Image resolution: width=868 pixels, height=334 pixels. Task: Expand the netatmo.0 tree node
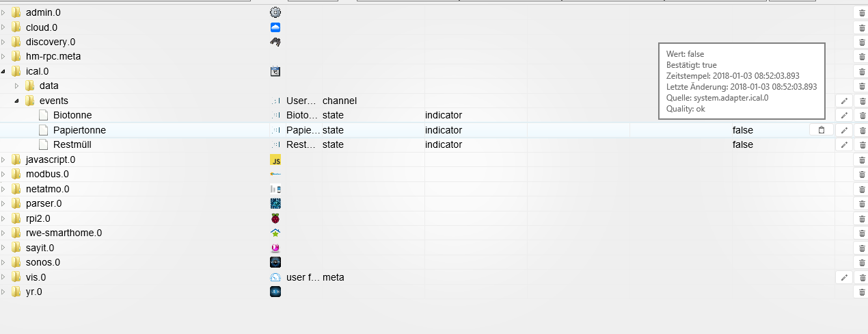(3, 189)
